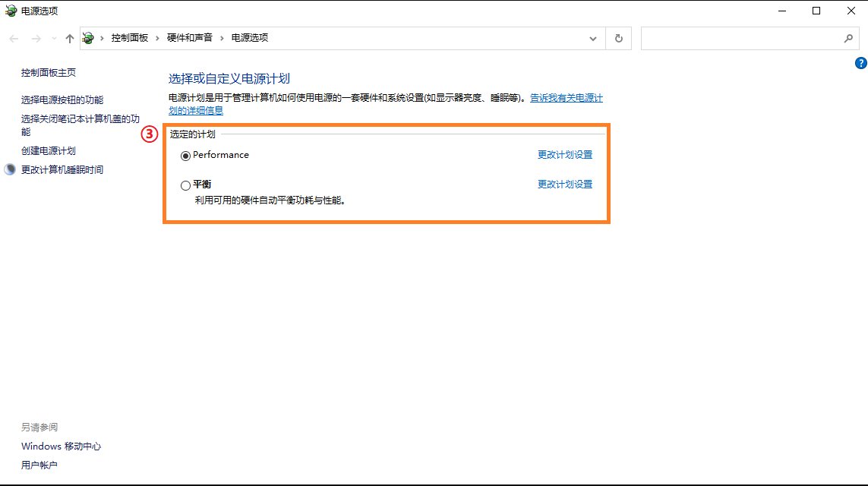The width and height of the screenshot is (868, 486).
Task: Click the back navigation arrow
Action: [13, 37]
